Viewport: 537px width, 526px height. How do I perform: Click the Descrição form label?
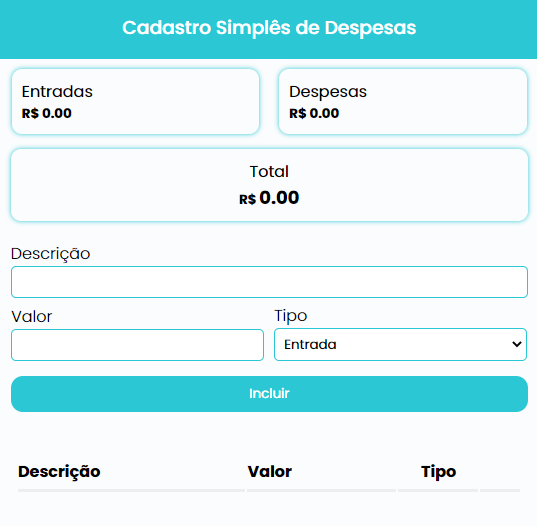(51, 254)
